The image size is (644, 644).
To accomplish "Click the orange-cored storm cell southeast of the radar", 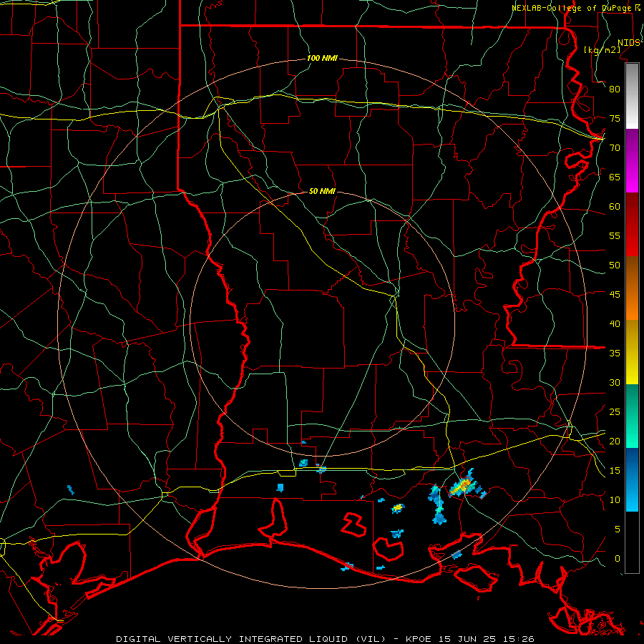I will 464,485.
